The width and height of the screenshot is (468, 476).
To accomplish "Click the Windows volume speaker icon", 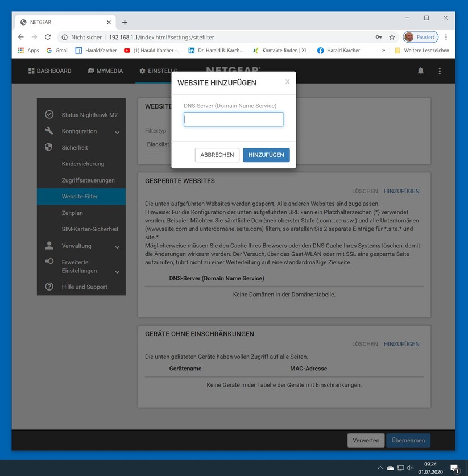I will pyautogui.click(x=410, y=468).
